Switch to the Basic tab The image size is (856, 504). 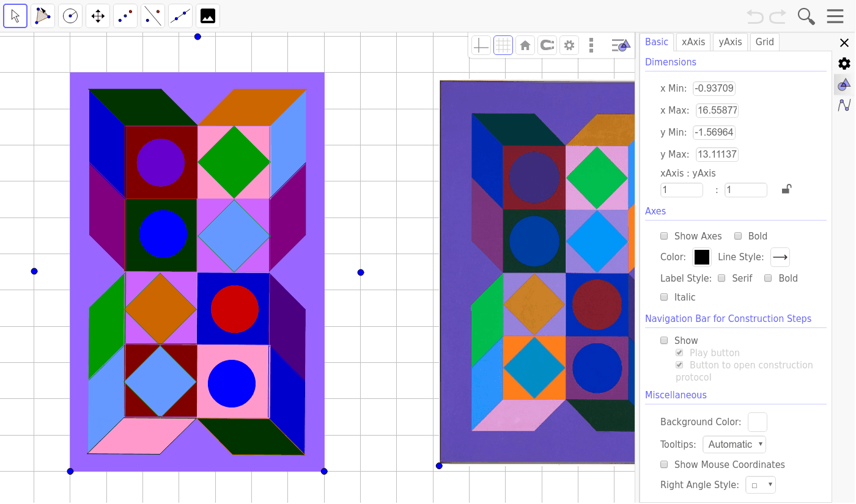pyautogui.click(x=657, y=42)
